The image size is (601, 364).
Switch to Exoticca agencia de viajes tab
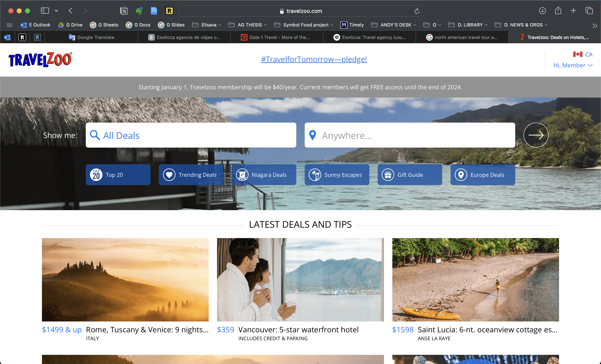tap(184, 37)
